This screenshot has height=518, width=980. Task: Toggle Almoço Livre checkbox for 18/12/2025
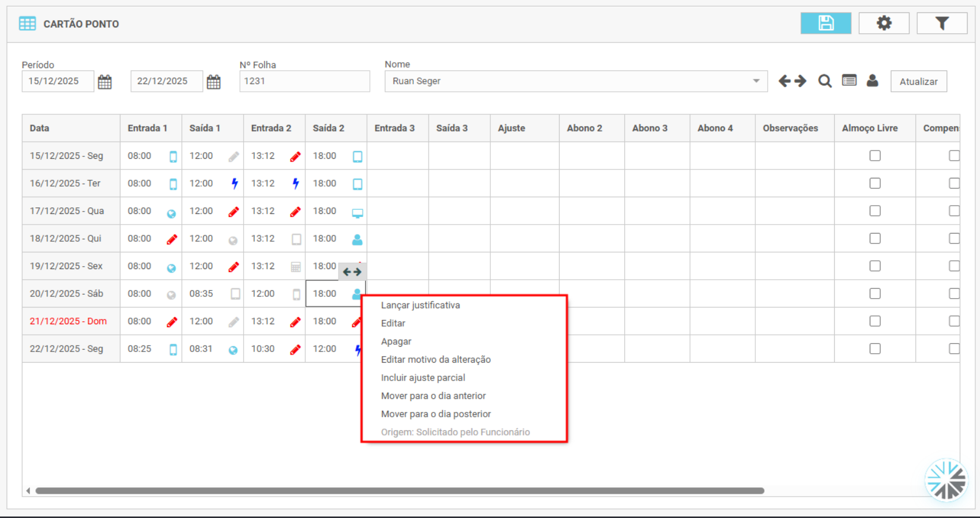click(x=874, y=238)
